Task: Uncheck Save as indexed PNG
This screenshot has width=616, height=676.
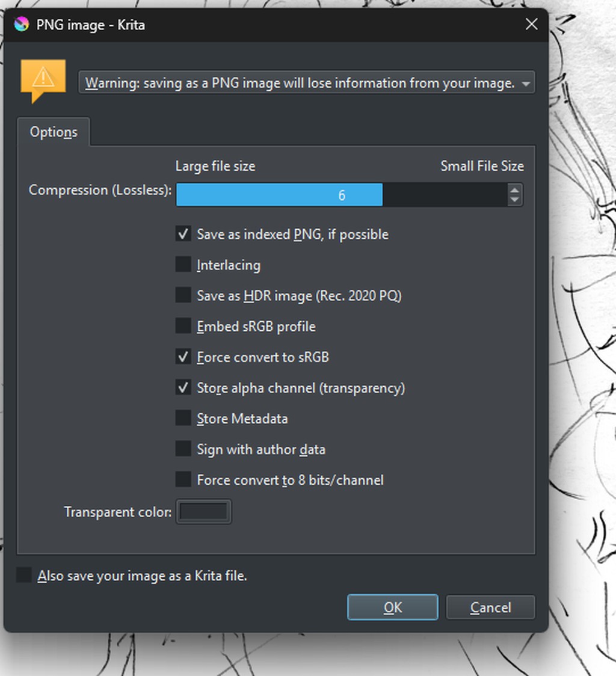Action: click(183, 234)
